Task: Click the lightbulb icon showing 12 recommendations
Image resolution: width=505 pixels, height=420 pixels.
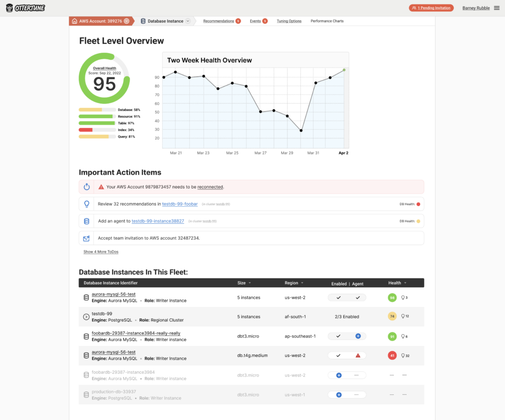Action: [x=403, y=316]
